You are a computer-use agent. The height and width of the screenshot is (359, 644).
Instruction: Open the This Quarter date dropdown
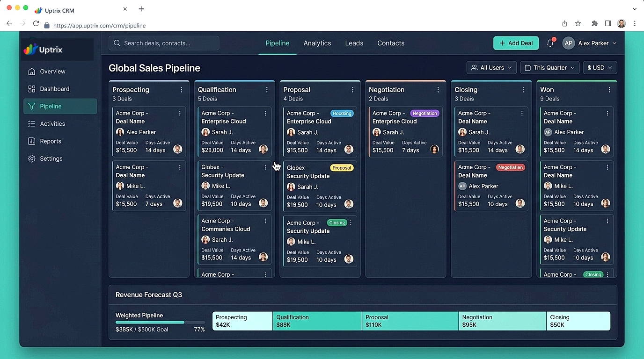tap(550, 68)
